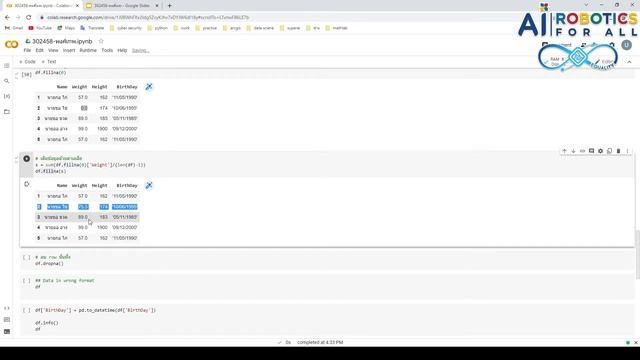Move the cell down with arrow icon
640x360 pixels.
[573, 151]
